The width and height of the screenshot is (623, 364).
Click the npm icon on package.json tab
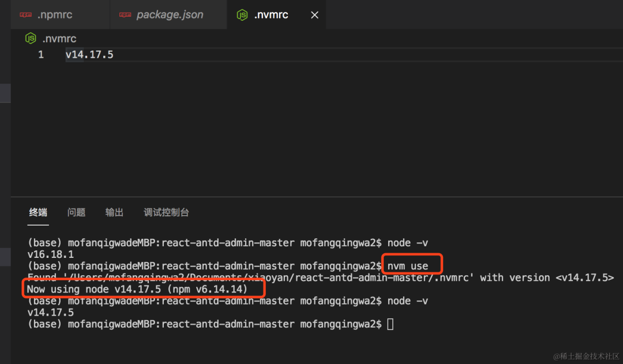(125, 14)
